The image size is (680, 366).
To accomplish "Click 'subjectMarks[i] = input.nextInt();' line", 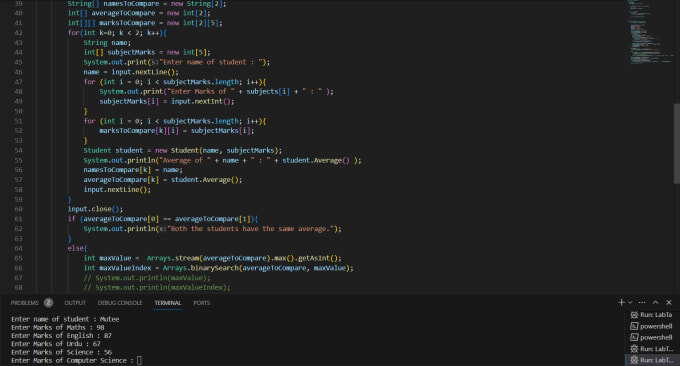I will [167, 101].
